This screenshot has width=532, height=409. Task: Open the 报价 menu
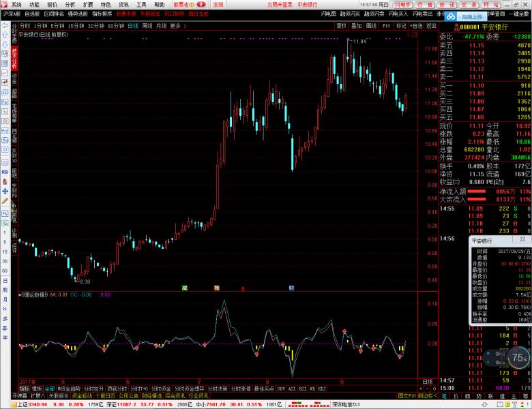tap(53, 5)
